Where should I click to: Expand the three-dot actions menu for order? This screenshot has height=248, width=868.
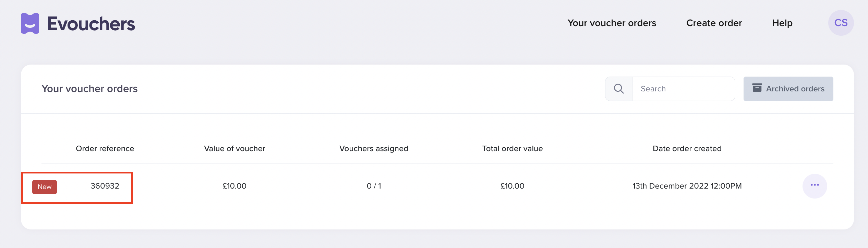[x=815, y=186]
